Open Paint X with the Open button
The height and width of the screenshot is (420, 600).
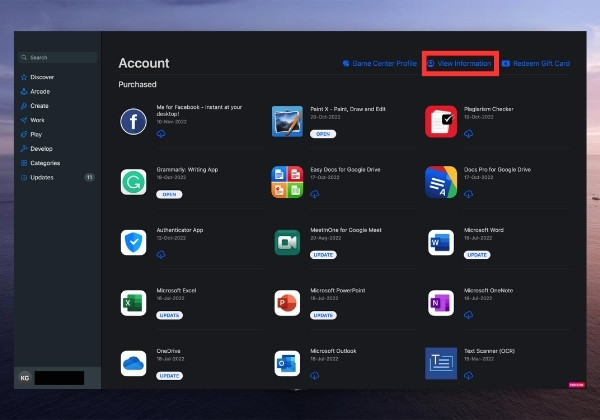click(x=323, y=134)
